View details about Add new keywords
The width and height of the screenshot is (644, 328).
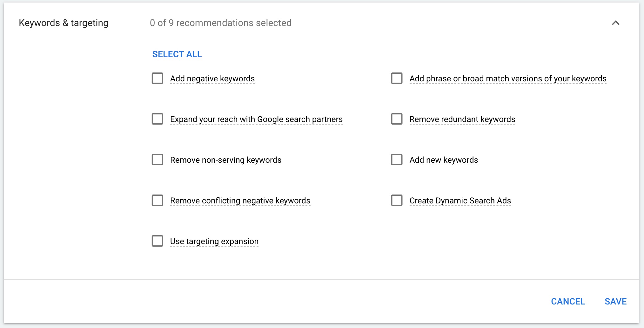tap(444, 160)
